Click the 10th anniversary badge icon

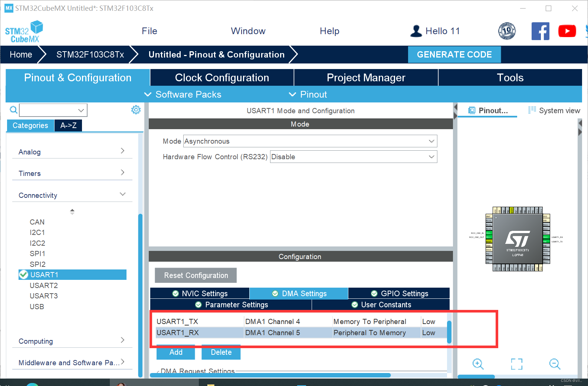(x=507, y=31)
